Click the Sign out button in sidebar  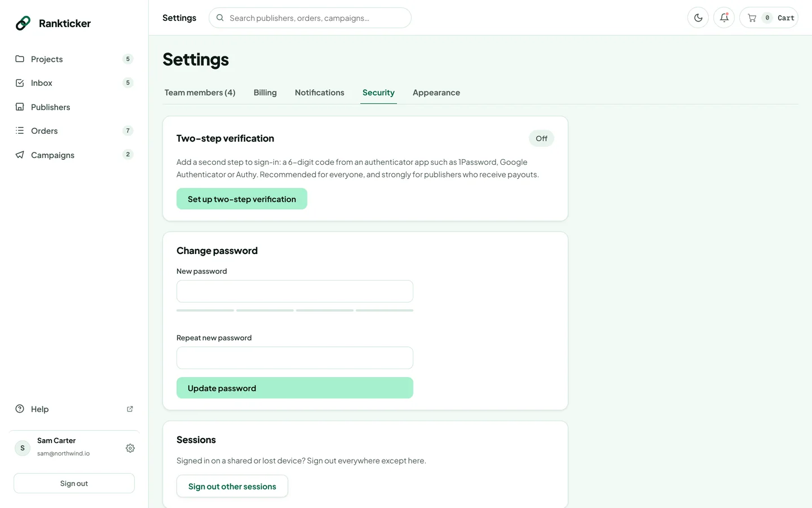[74, 483]
